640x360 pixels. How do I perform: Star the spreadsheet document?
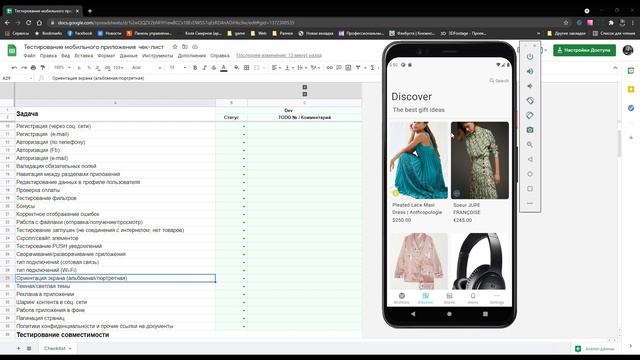175,47
